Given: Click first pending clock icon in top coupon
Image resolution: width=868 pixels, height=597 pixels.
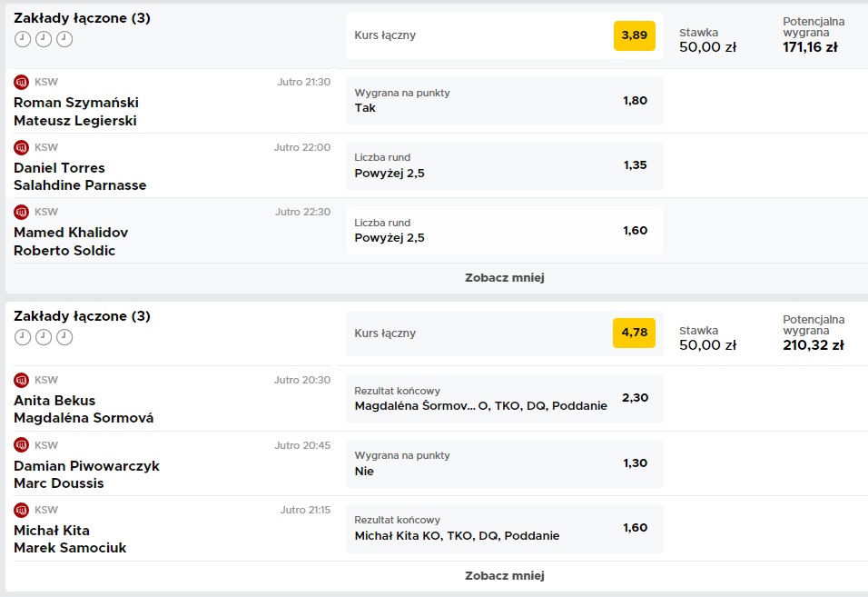Looking at the screenshot, I should [x=23, y=39].
